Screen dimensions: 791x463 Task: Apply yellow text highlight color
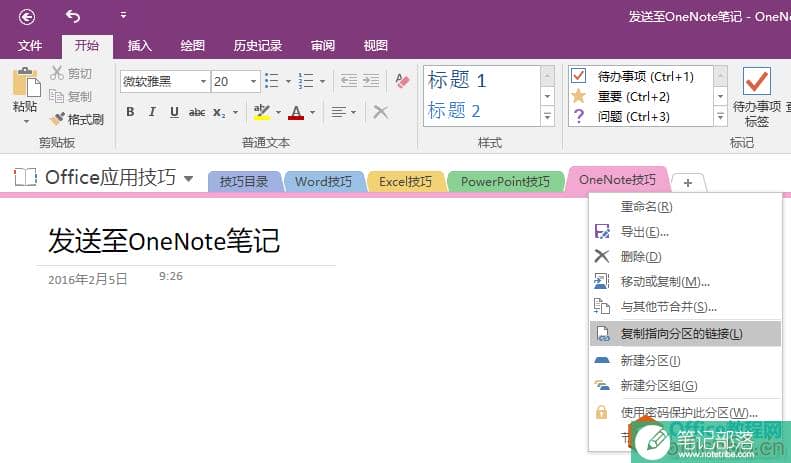point(261,112)
